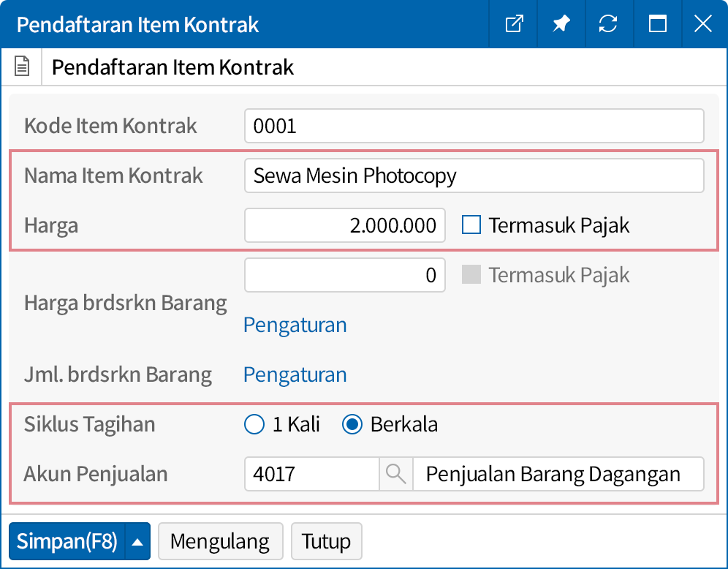This screenshot has height=569, width=728.
Task: Edit the Nama Item Kontrak field
Action: [474, 176]
